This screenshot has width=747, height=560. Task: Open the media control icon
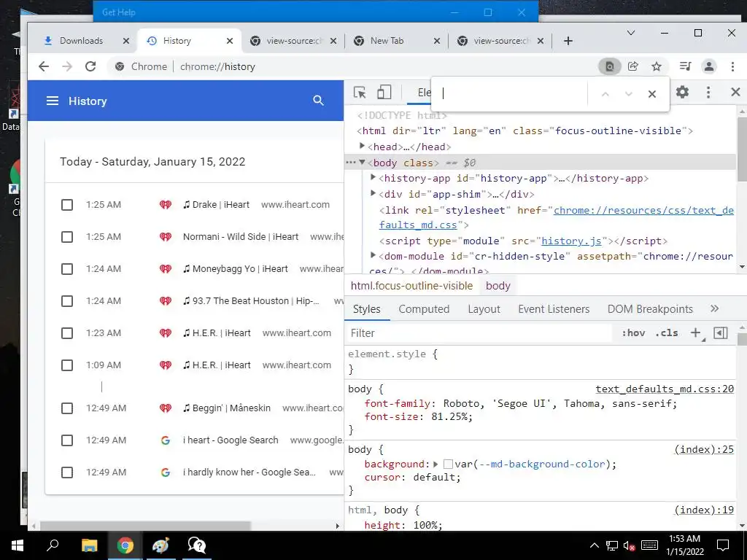coord(686,66)
